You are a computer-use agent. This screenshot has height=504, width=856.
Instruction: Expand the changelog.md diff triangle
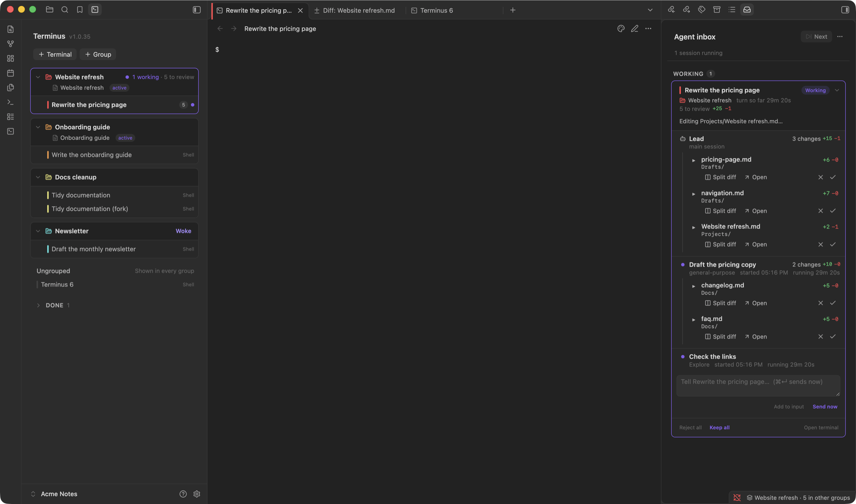[693, 286]
